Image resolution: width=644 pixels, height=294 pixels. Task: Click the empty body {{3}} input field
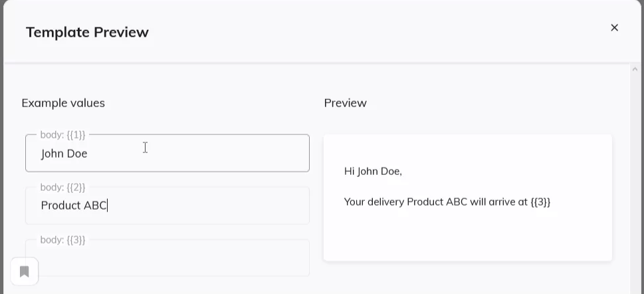click(x=167, y=258)
